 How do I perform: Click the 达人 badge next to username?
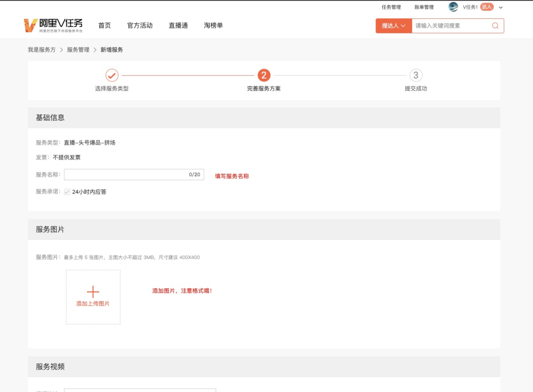487,7
